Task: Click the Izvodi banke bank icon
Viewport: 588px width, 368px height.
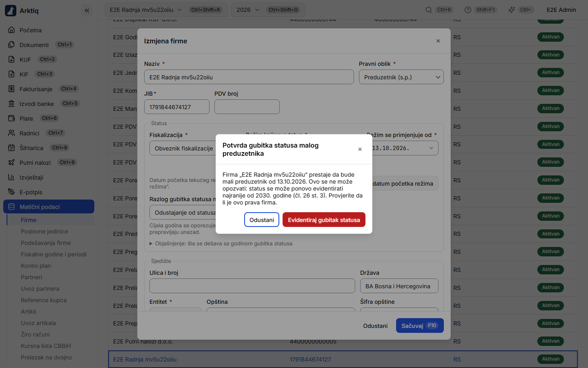Action: click(11, 104)
